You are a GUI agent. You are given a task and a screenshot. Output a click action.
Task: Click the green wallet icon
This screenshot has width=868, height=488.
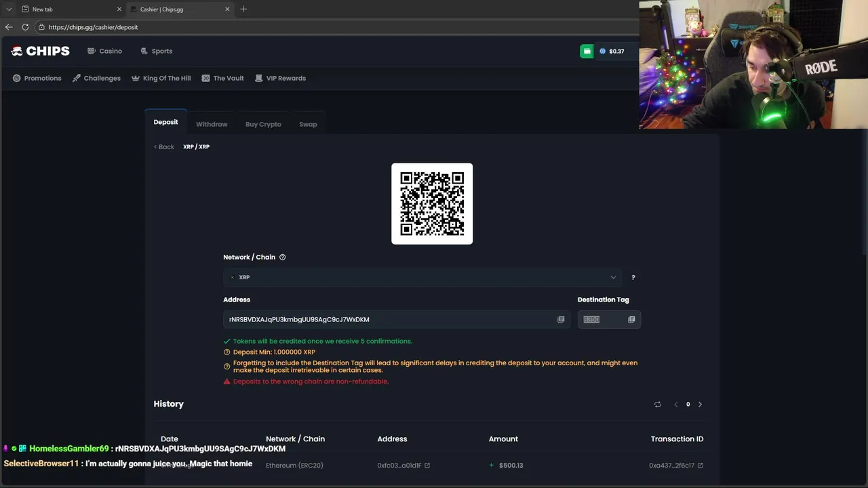pyautogui.click(x=587, y=51)
